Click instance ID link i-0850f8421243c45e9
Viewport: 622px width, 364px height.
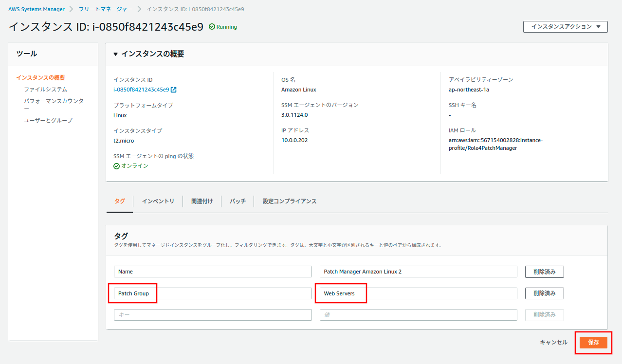point(141,90)
